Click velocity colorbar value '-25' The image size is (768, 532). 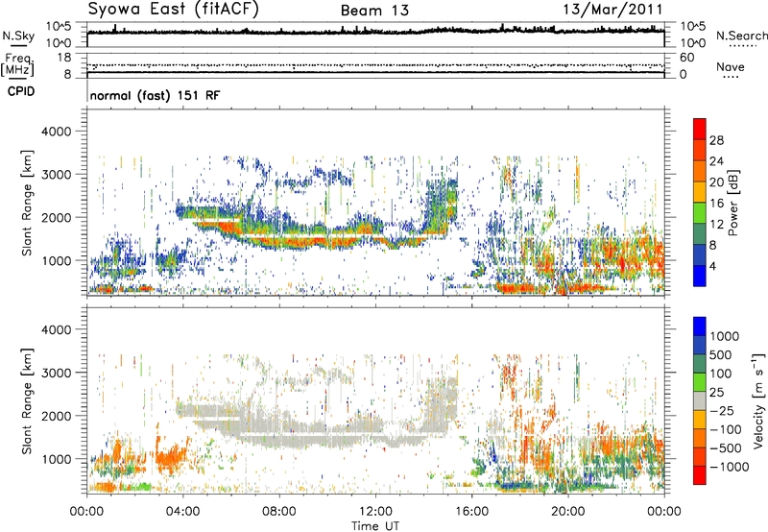(x=725, y=410)
